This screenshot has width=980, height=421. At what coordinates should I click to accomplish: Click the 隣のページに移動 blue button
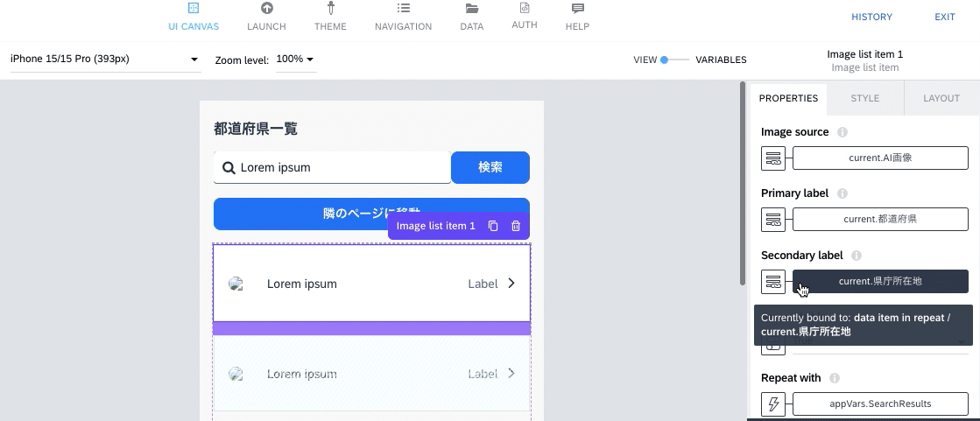click(x=371, y=214)
